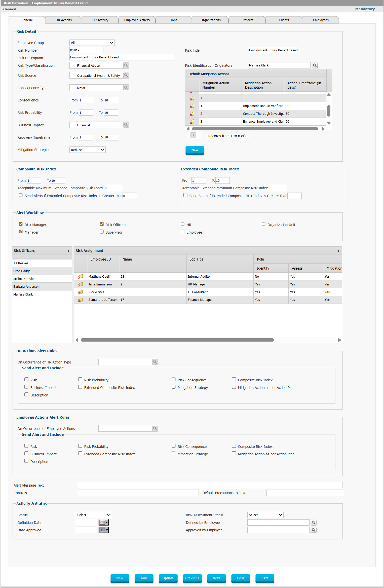Open Risk Identification Originators search icon
The width and height of the screenshot is (384, 588).
315,65
